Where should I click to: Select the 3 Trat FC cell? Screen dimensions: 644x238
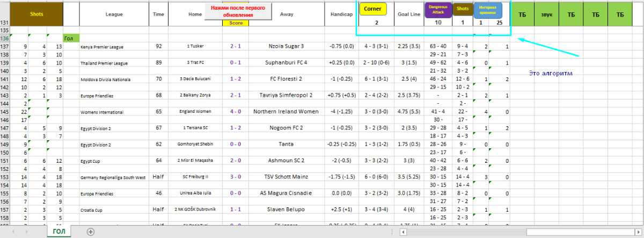[195, 63]
